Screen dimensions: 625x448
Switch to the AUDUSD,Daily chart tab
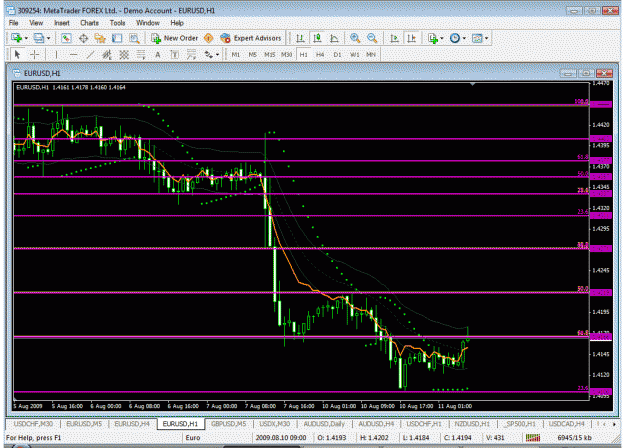(324, 424)
